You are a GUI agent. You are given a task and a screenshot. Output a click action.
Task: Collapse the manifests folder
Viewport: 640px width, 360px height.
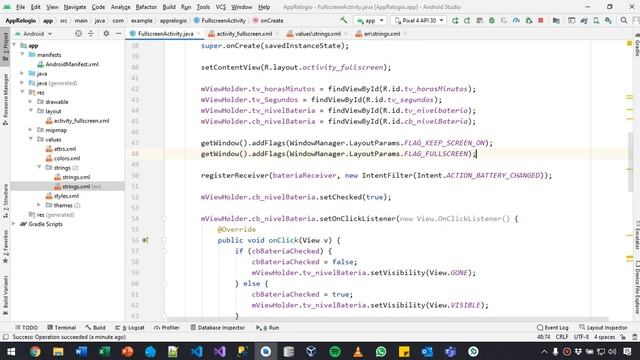pyautogui.click(x=22, y=54)
